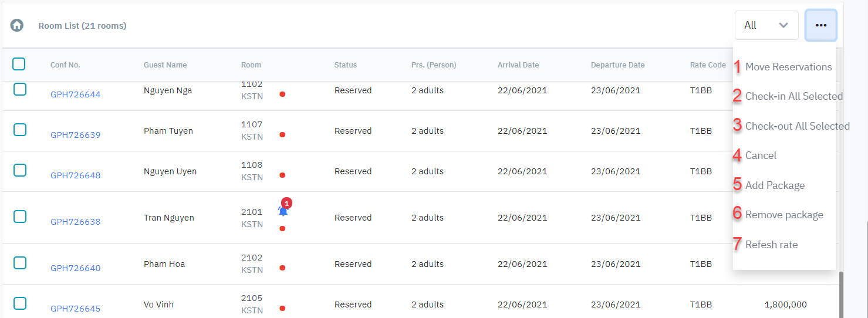Click red status dot for room 2105

[282, 309]
